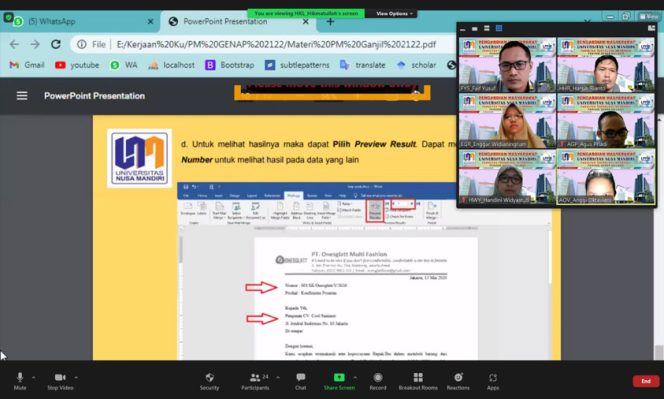
Task: Click the icon at video panel's right corner
Action: [x=651, y=28]
